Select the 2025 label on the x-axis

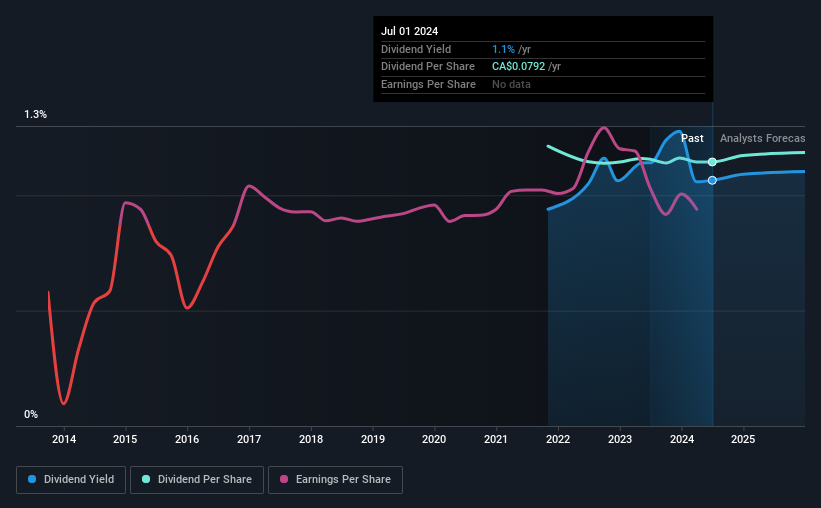(743, 439)
